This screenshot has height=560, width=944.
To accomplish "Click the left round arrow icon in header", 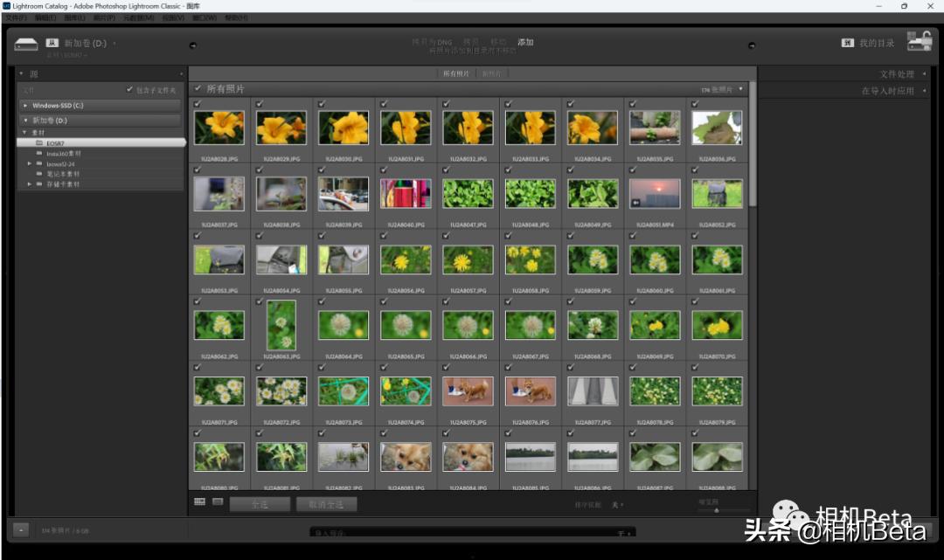I will pyautogui.click(x=192, y=45).
